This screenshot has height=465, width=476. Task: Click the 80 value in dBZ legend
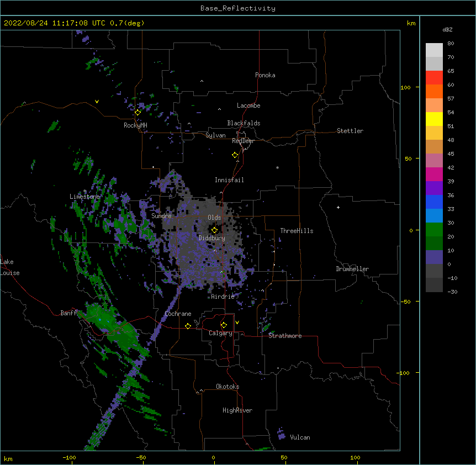pyautogui.click(x=451, y=44)
